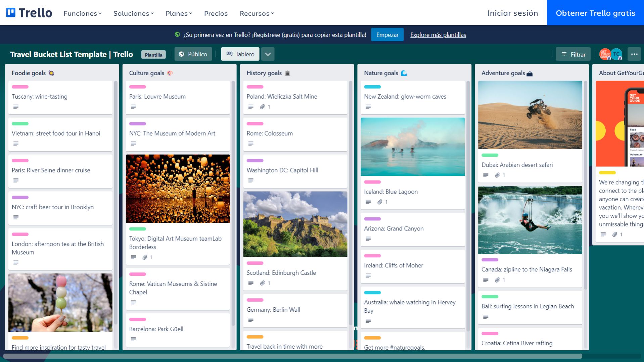Click attachment icon on Tokyo Digital Art Museum card
Screen dimensions: 644x362
145,257
